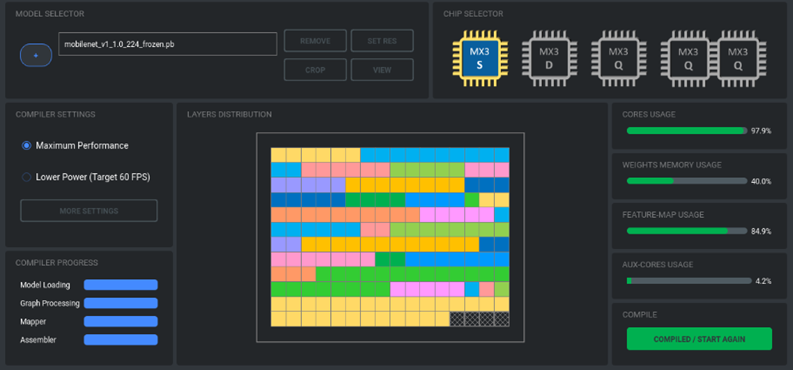Click the 97.9% cores usage value
This screenshot has width=793, height=370.
click(x=761, y=131)
